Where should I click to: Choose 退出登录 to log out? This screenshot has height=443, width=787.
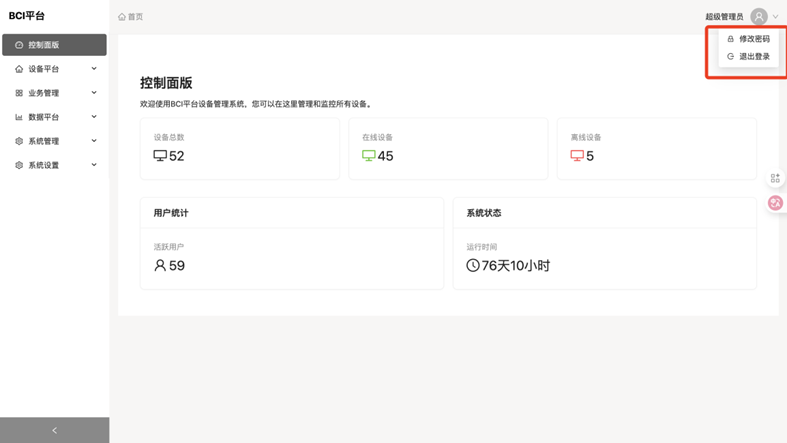(x=754, y=57)
